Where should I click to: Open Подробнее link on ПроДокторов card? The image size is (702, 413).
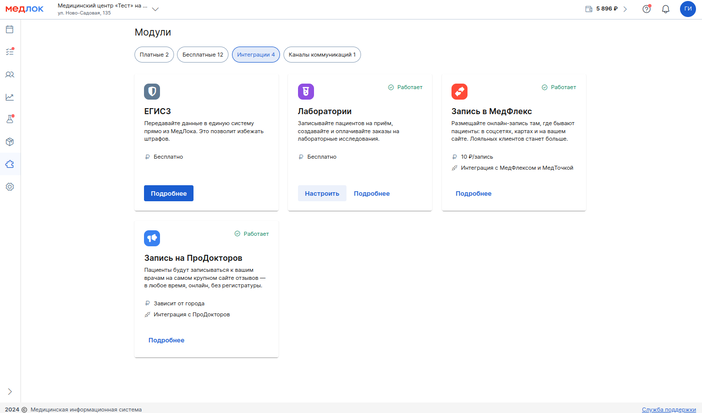(x=167, y=340)
